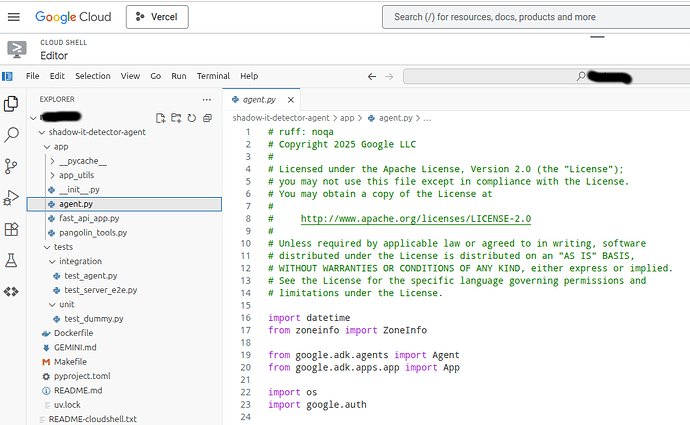This screenshot has width=690, height=425.
Task: Expand the __pycache__ folder
Action: (x=82, y=160)
